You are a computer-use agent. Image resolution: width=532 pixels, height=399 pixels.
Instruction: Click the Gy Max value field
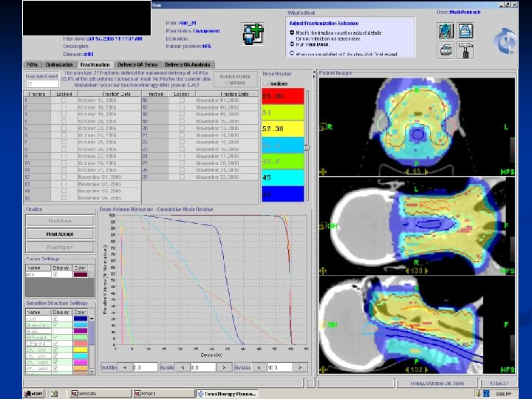(279, 367)
